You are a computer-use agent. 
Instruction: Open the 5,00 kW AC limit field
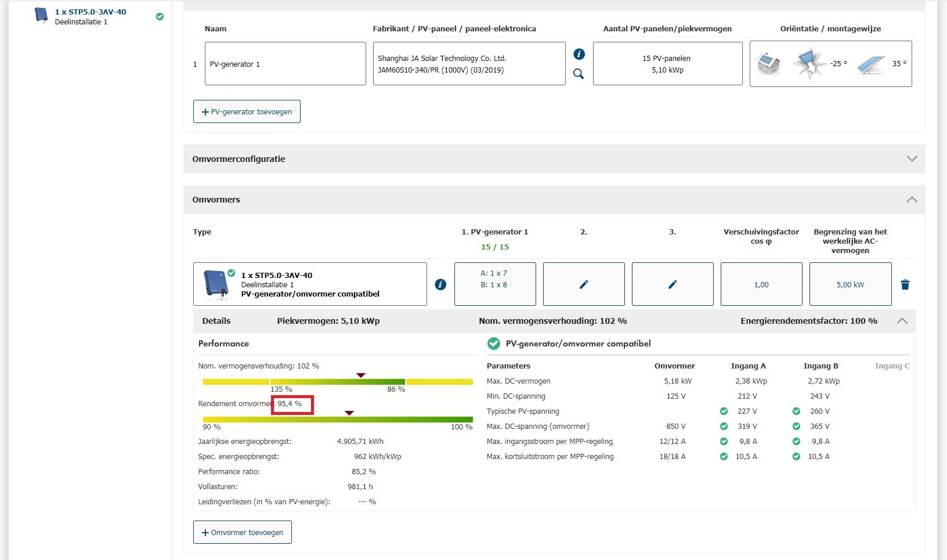(850, 284)
